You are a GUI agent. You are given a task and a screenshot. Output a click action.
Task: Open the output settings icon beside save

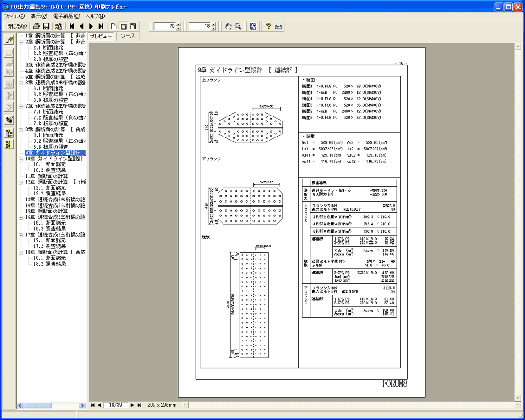pos(59,26)
